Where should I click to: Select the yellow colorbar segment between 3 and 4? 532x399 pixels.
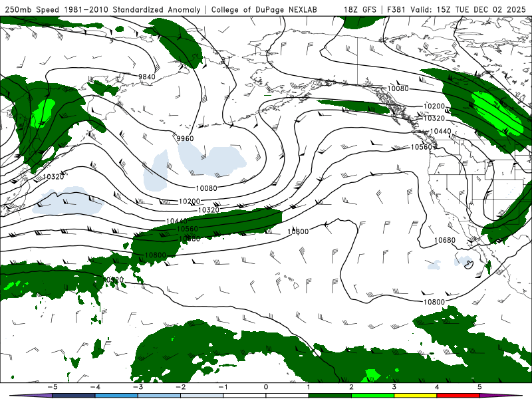415,396
